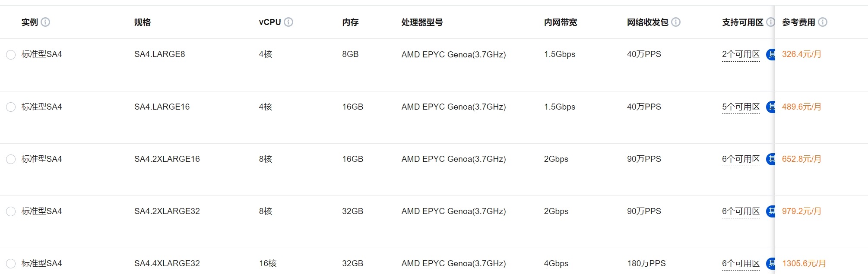
Task: Click the 326.4元/月 price
Action: 801,54
